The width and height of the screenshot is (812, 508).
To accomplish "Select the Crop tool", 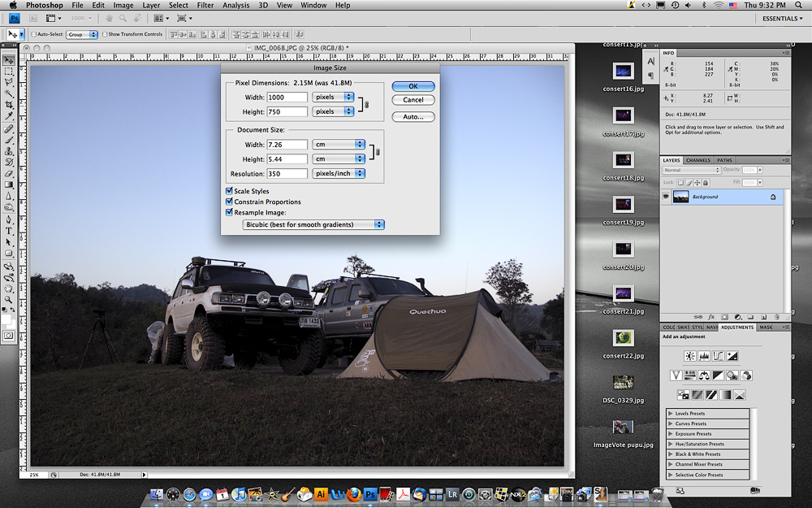I will tap(8, 105).
